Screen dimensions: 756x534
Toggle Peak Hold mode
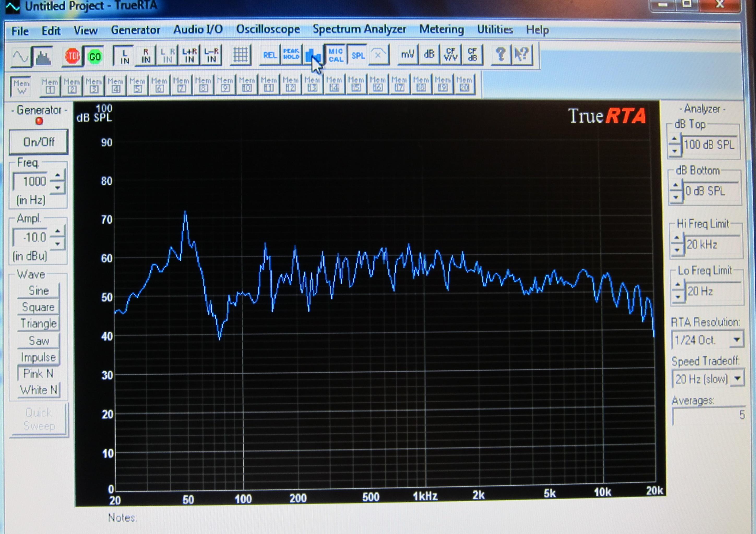[x=291, y=54]
